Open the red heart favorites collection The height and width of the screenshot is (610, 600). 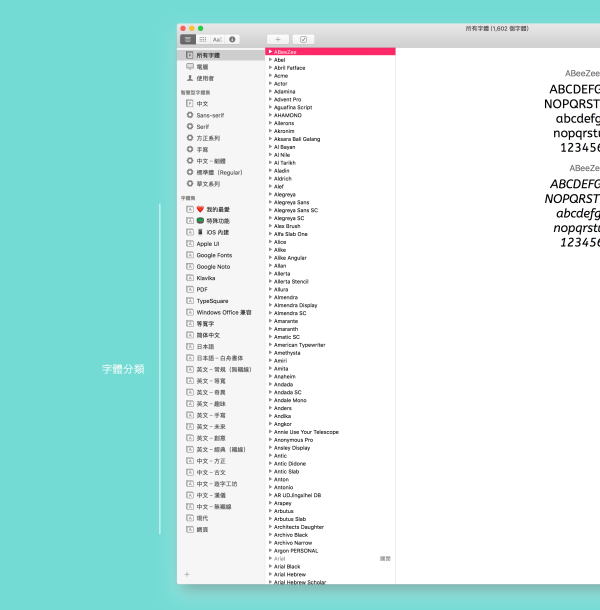click(x=221, y=209)
